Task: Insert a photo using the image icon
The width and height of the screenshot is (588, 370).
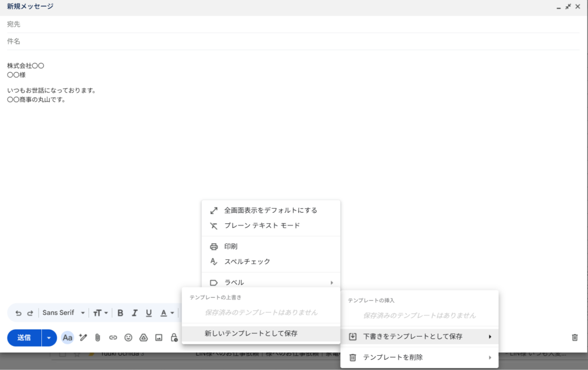Action: pos(159,338)
